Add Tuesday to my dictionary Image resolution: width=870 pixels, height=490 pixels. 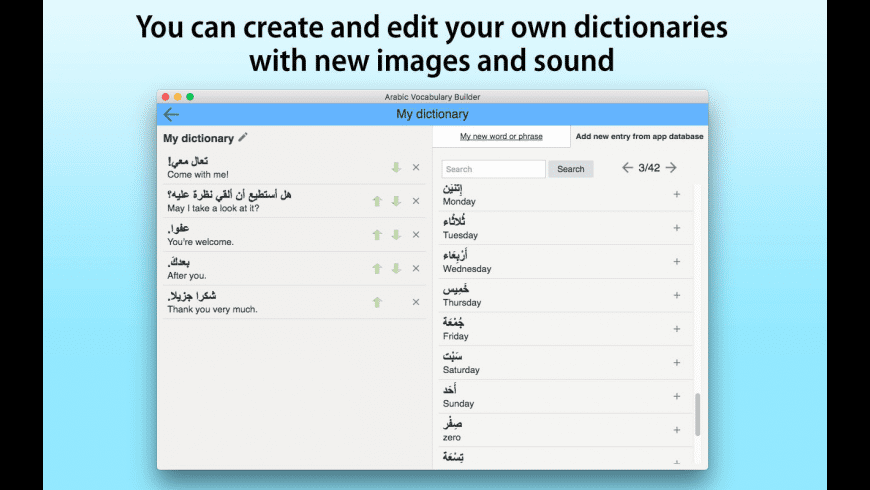tap(676, 228)
